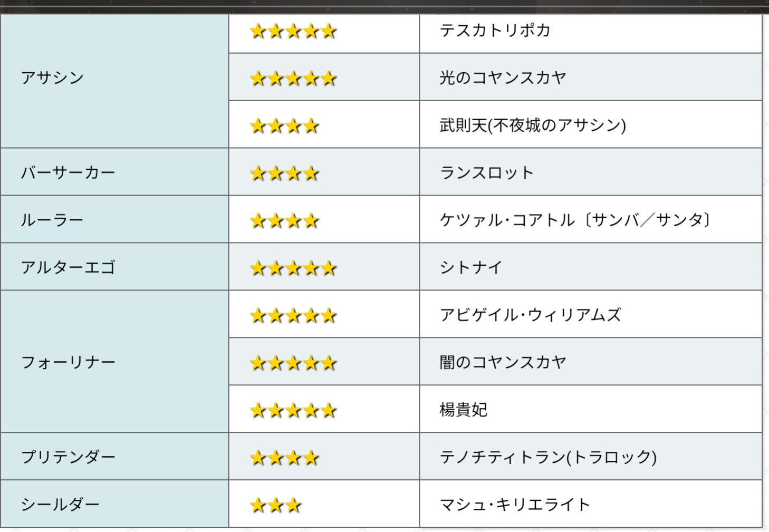This screenshot has width=769, height=532.
Task: Select the five-star rating beside シトナイ
Action: click(x=293, y=268)
